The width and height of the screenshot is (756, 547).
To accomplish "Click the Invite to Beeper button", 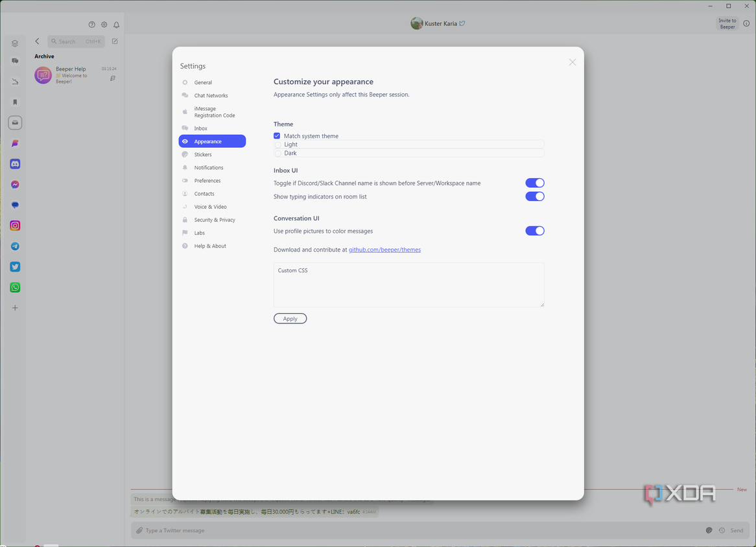I will pos(727,23).
